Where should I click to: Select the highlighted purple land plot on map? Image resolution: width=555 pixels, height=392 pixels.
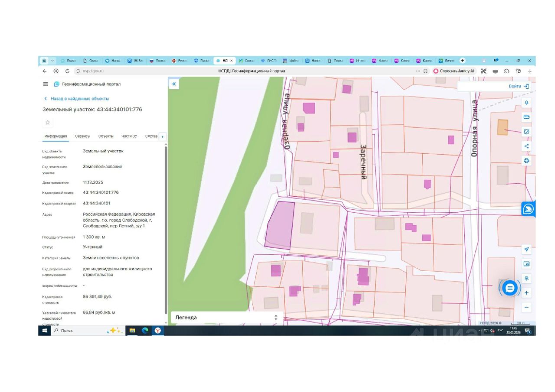pos(280,225)
